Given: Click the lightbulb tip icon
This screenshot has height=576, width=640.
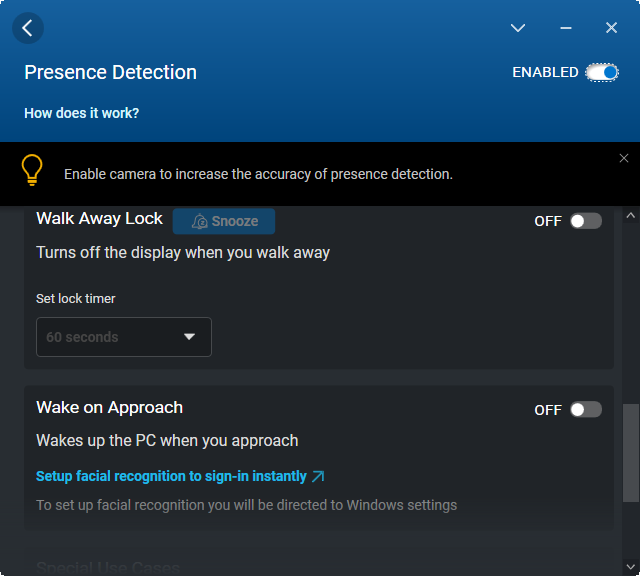Looking at the screenshot, I should click(33, 171).
